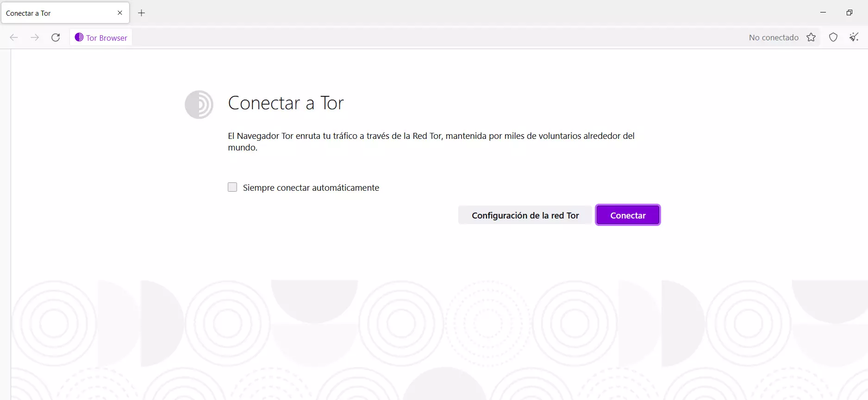Screen dimensions: 868x400
Task: Open the security level shield icon
Action: coord(833,37)
